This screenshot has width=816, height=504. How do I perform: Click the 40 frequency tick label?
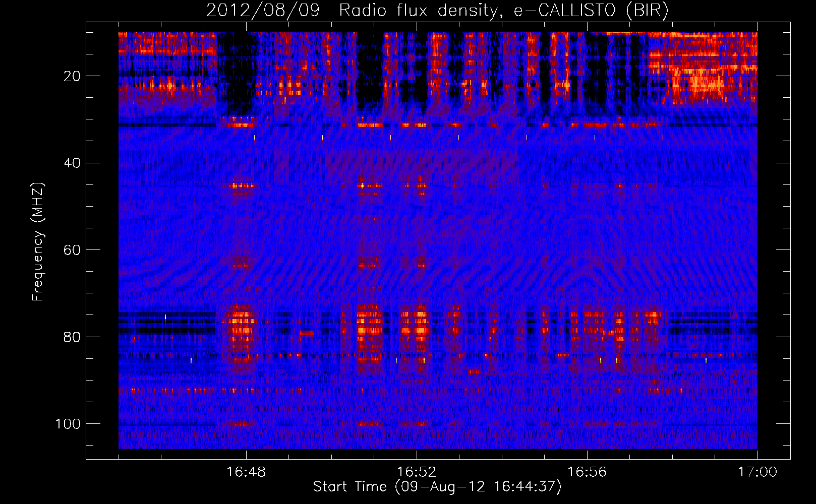pyautogui.click(x=72, y=163)
